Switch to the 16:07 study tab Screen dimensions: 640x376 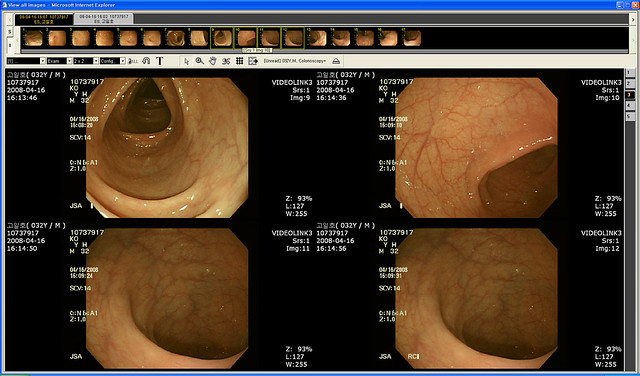[x=44, y=19]
